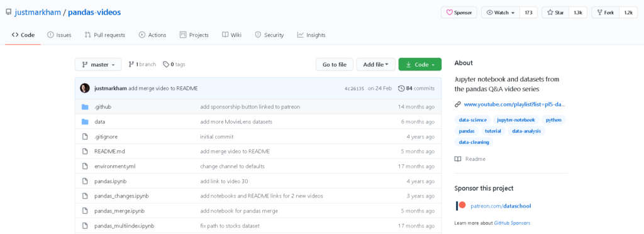644x234 pixels.
Task: View the 173 watchers count
Action: (528, 13)
